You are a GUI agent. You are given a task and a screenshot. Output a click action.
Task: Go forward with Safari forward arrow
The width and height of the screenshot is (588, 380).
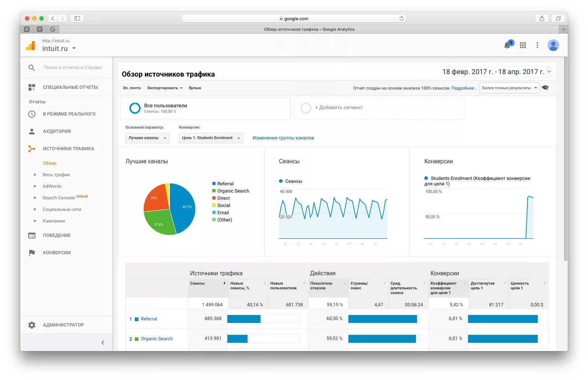pos(63,18)
